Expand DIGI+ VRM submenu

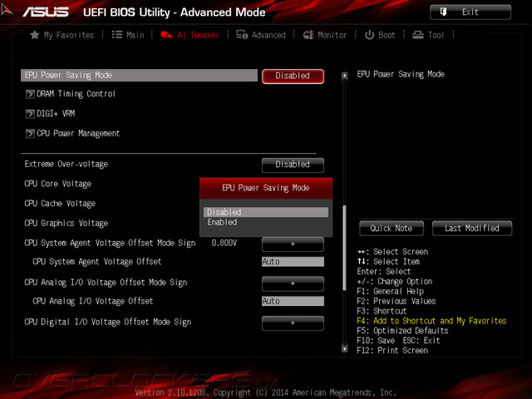[51, 114]
